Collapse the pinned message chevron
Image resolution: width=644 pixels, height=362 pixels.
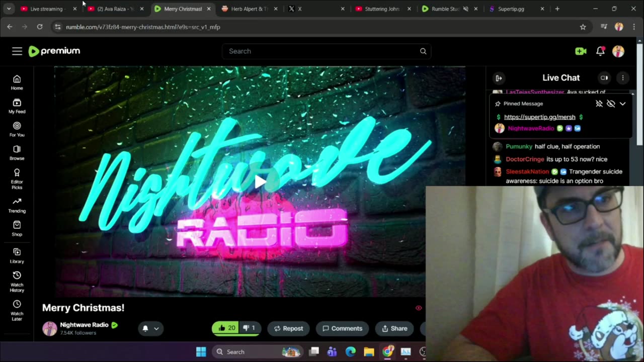pyautogui.click(x=622, y=104)
